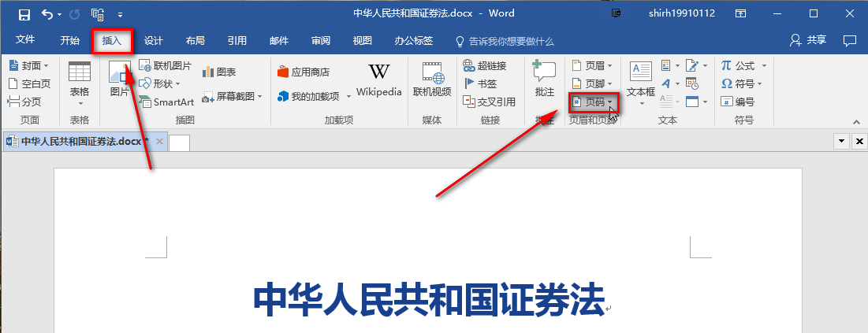
Task: Click the Wikipedia add-in button
Action: pyautogui.click(x=379, y=80)
